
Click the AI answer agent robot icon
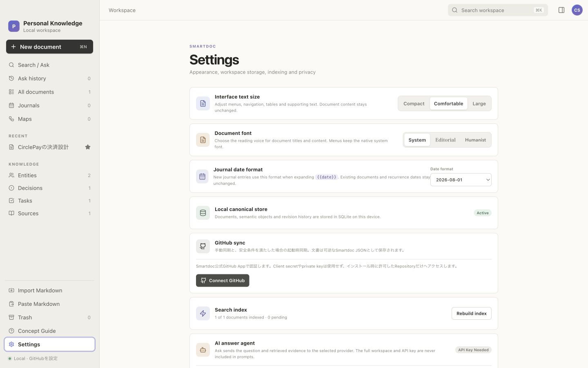(x=203, y=350)
